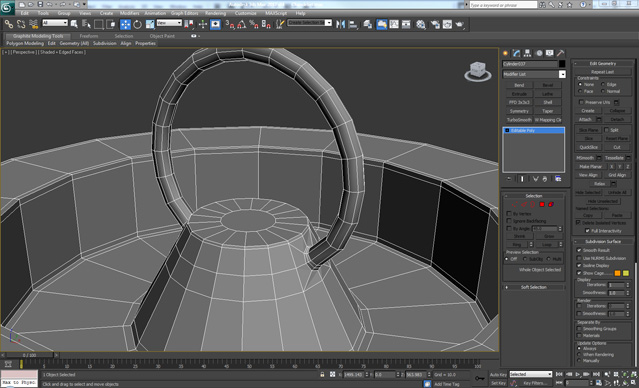This screenshot has height=388, width=639.
Task: Select Vertex sub-object level icon
Action: coord(514,204)
